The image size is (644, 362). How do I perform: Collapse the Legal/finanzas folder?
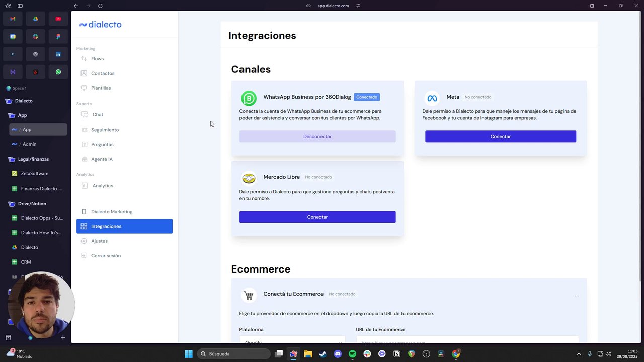(x=12, y=159)
